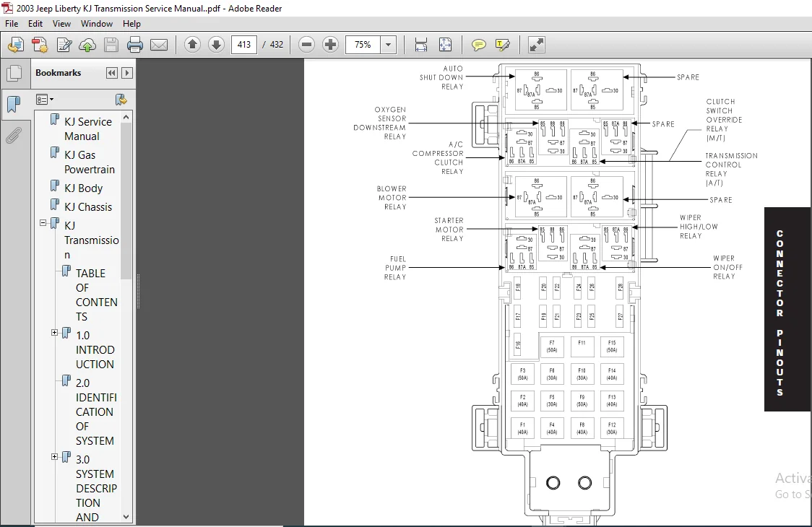This screenshot has height=527, width=812.
Task: Click the Upload to cloud icon
Action: [87, 45]
